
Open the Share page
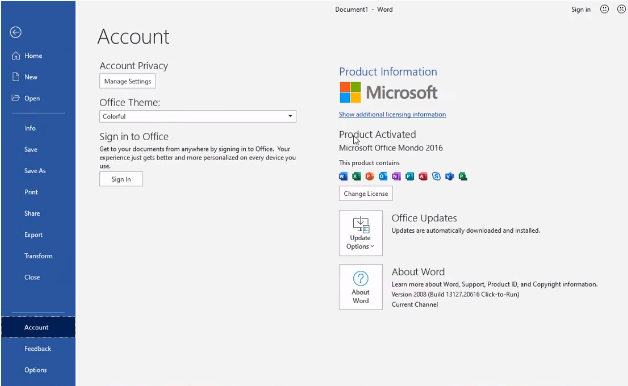click(x=32, y=213)
